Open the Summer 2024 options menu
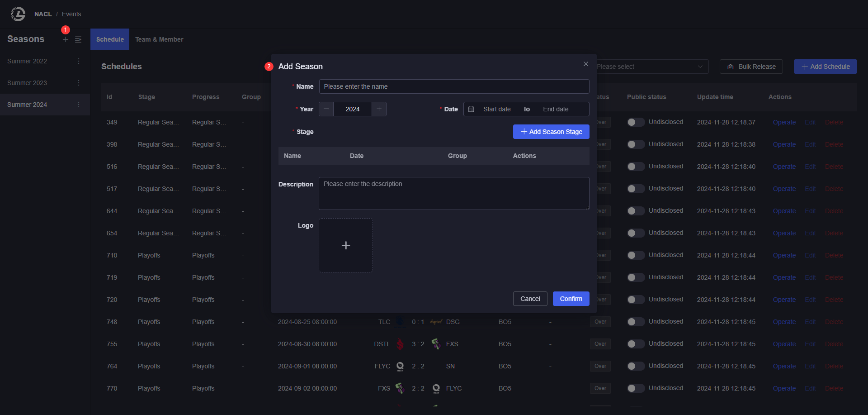The width and height of the screenshot is (868, 415). (79, 105)
